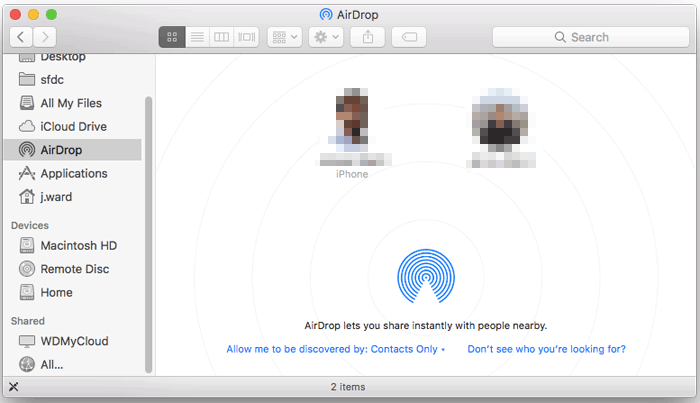Click the iCloud Drive cloud icon

27,126
